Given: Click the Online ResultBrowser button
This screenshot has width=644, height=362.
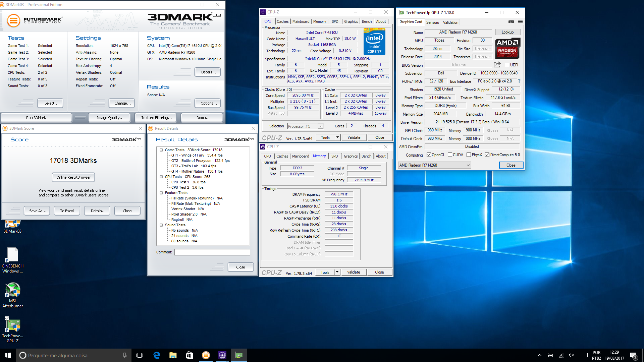Looking at the screenshot, I should pyautogui.click(x=73, y=177).
